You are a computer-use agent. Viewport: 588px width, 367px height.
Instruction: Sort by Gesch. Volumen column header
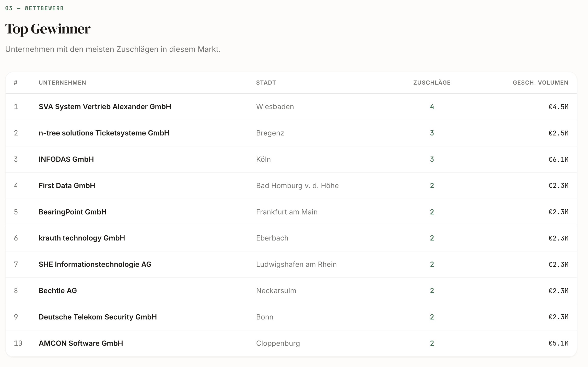540,83
